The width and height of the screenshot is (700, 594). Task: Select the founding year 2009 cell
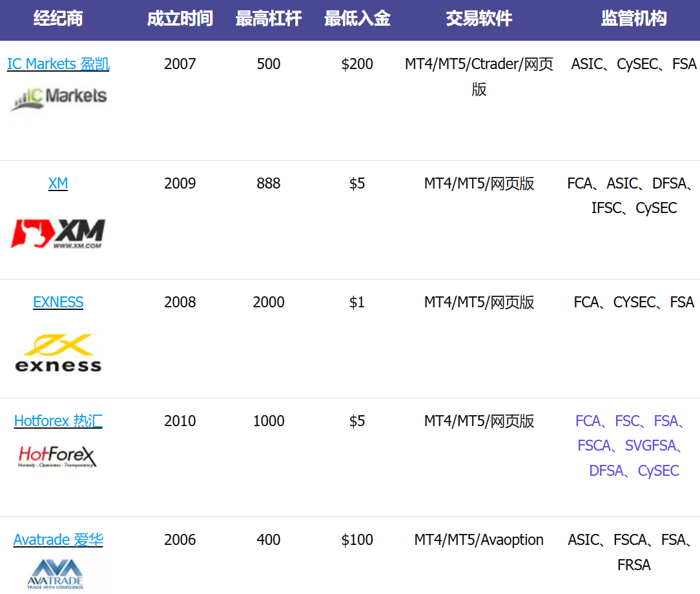click(180, 183)
